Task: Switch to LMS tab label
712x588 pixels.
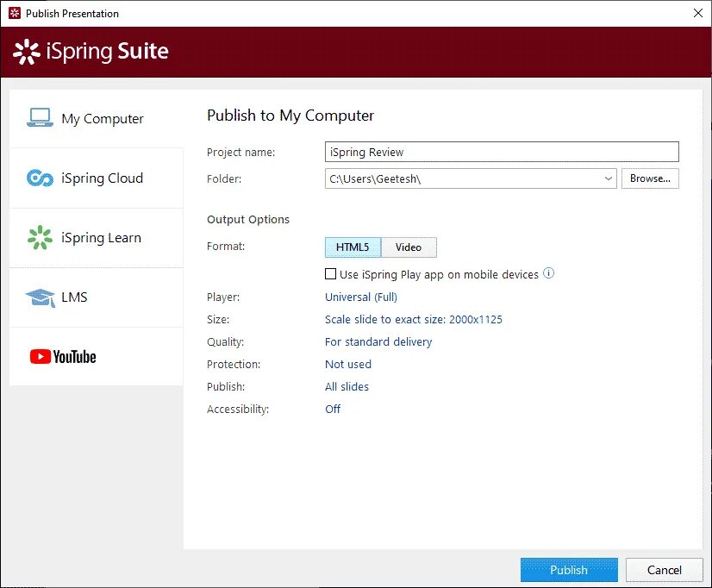Action: [x=74, y=297]
